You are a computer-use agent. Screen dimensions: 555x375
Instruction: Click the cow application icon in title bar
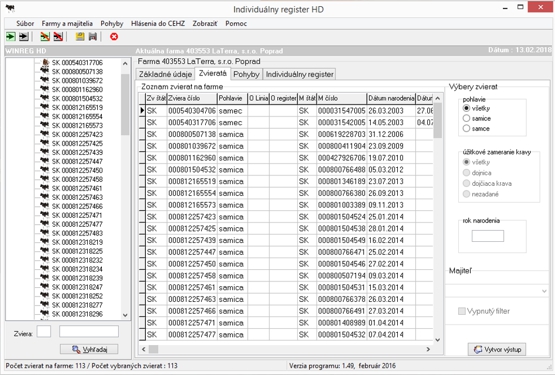tap(10, 8)
